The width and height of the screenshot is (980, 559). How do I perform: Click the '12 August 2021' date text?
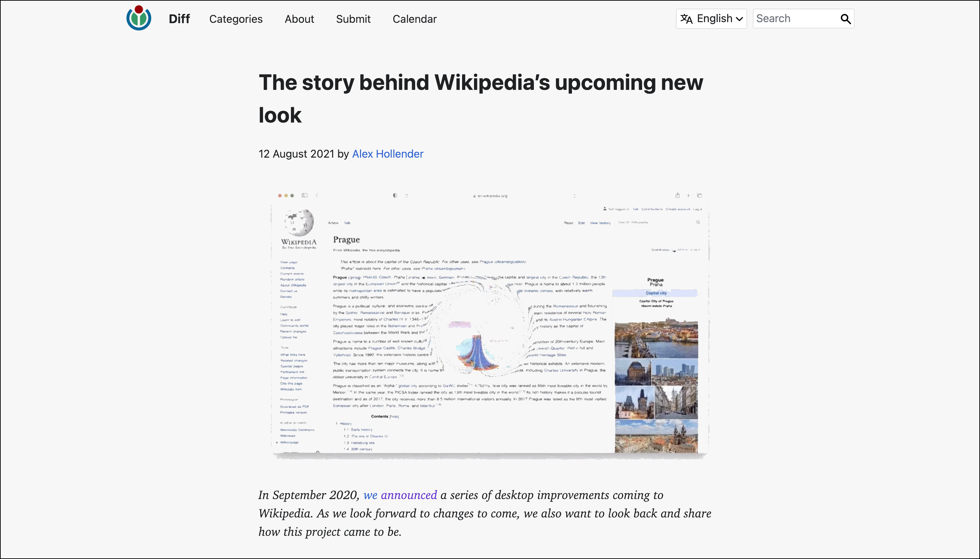296,154
